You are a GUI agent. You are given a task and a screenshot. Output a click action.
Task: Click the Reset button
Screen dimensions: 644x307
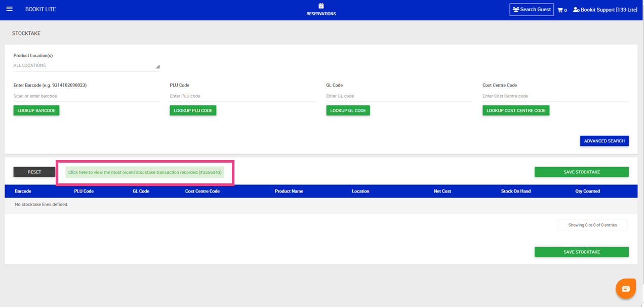(x=34, y=172)
